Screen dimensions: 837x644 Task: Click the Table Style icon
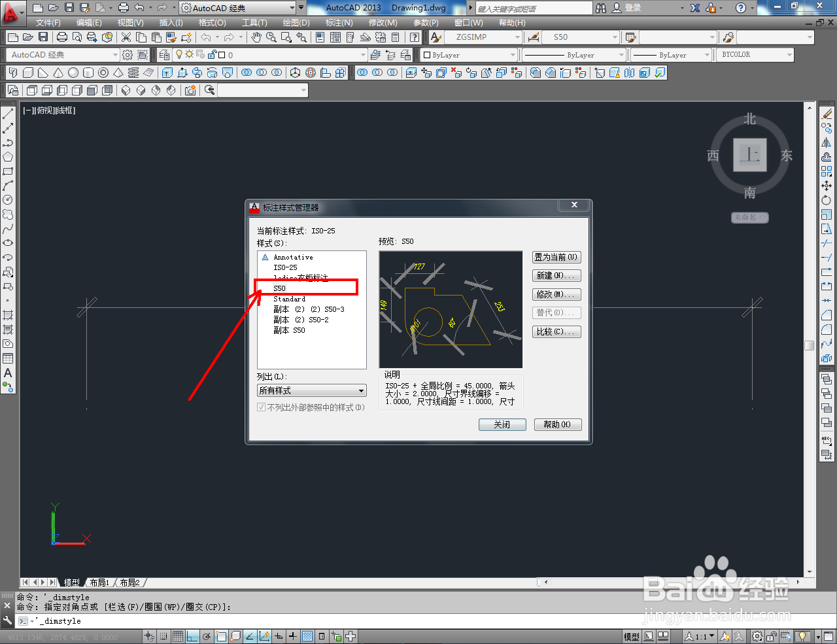coord(630,37)
